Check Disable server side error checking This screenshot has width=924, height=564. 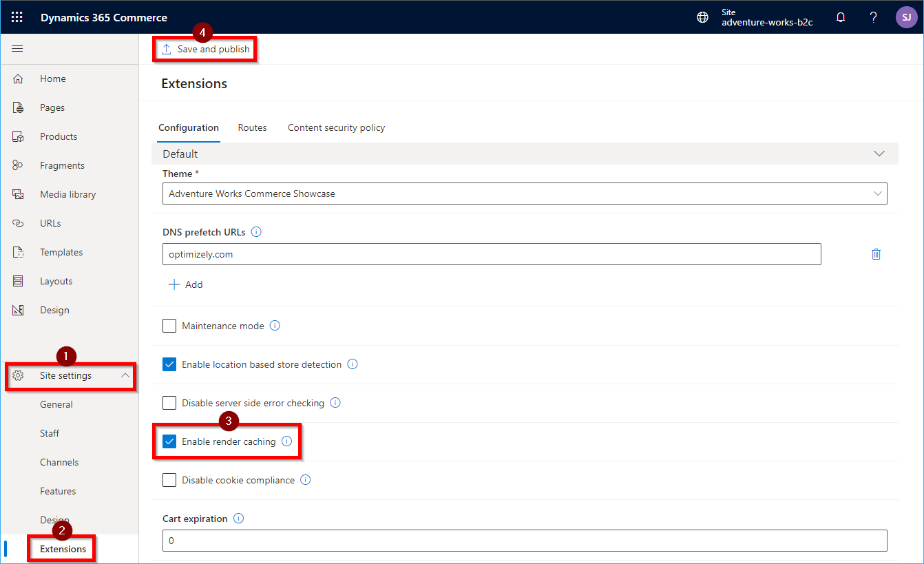[169, 403]
